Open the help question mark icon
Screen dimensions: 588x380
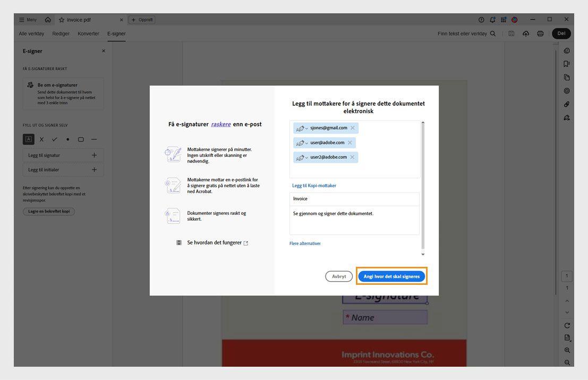tap(481, 20)
